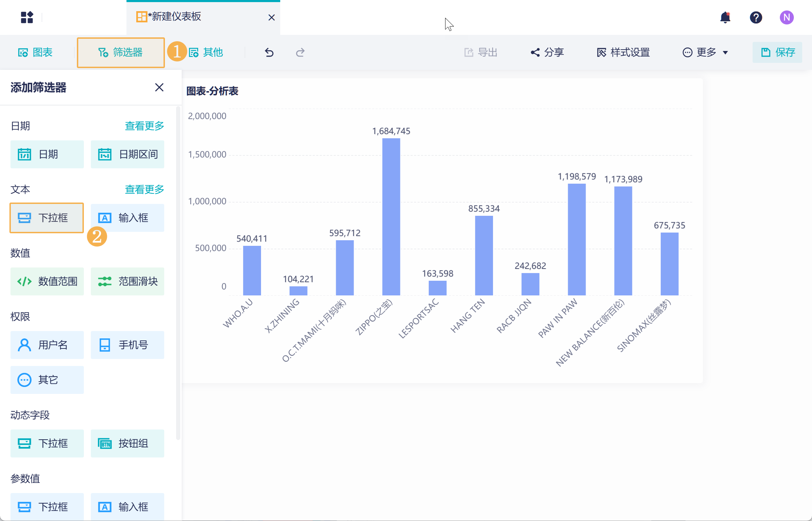Screen dimensions: 812x521
Task: Click the filter panel scrollbar
Action: coord(178,273)
